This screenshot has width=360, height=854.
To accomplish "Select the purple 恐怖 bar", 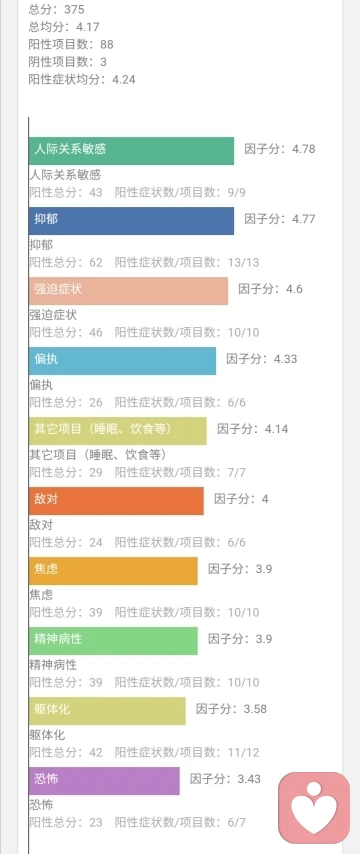I will [x=104, y=781].
